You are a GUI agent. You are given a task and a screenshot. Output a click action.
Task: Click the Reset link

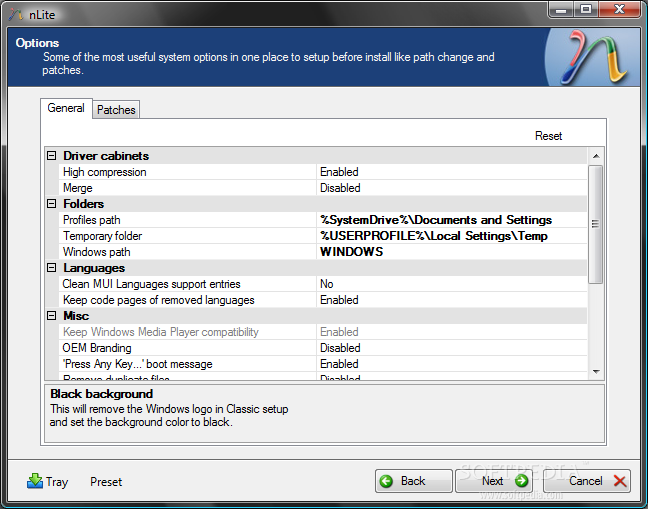(548, 136)
